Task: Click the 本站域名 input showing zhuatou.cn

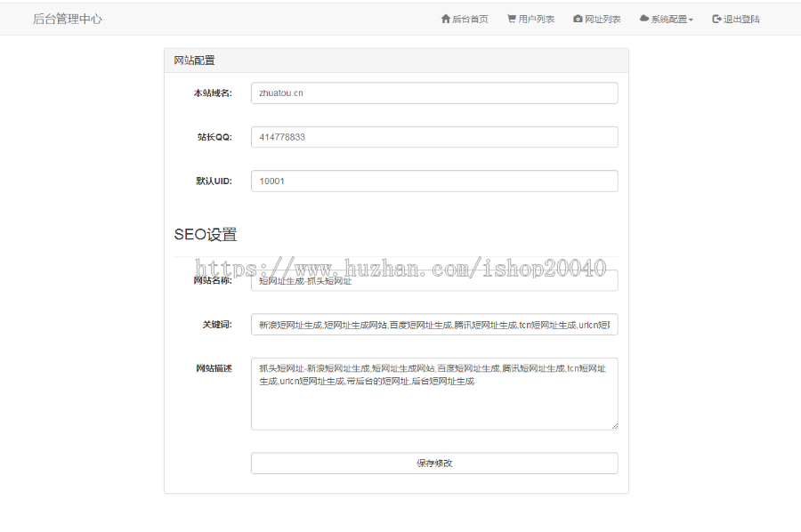Action: click(x=434, y=93)
